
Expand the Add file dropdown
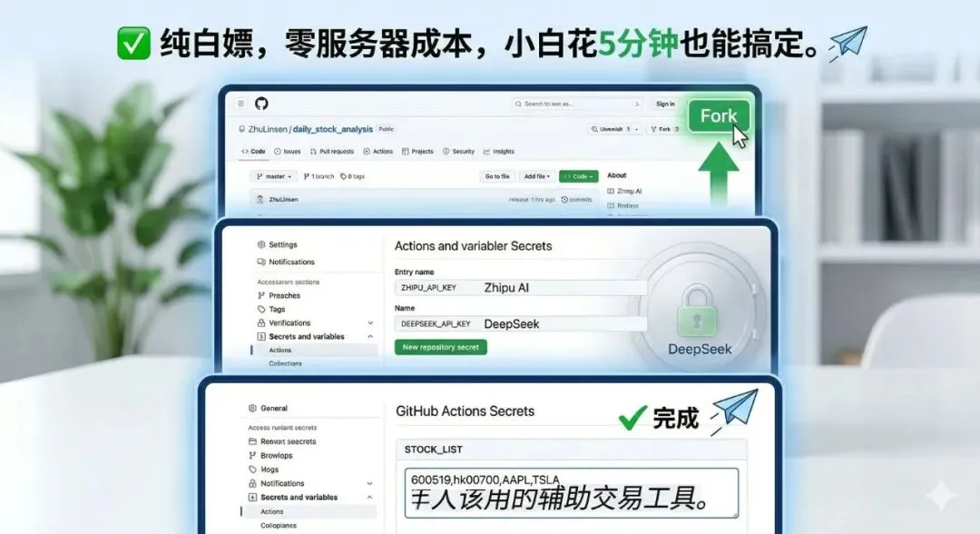(537, 176)
